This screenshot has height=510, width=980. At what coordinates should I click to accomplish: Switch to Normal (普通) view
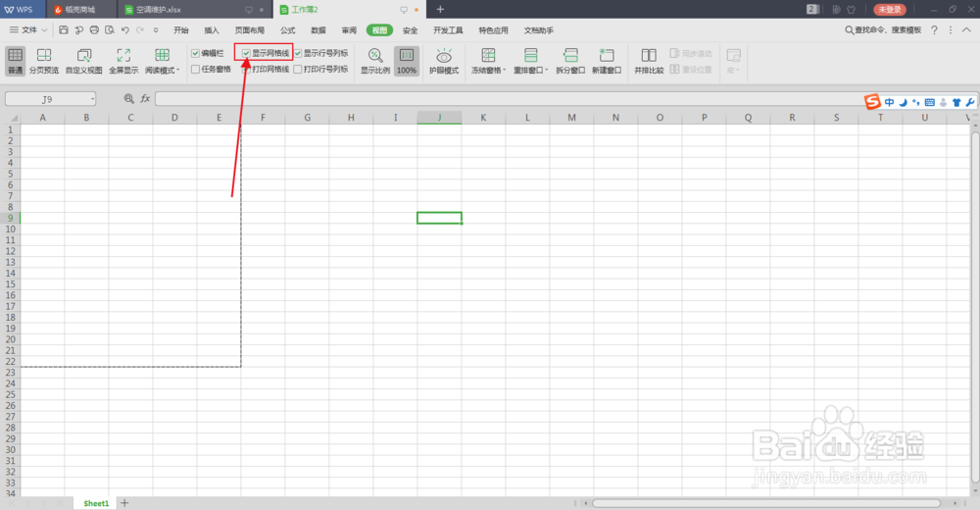click(15, 61)
